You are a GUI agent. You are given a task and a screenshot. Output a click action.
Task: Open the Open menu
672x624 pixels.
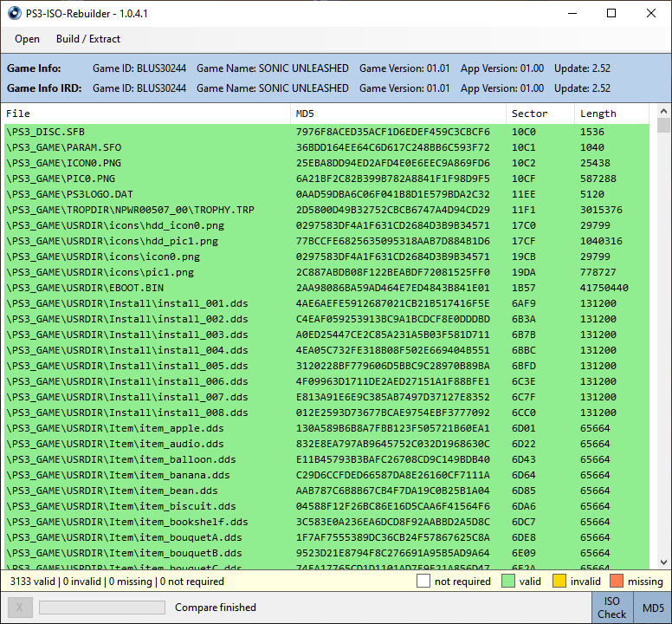[x=27, y=39]
